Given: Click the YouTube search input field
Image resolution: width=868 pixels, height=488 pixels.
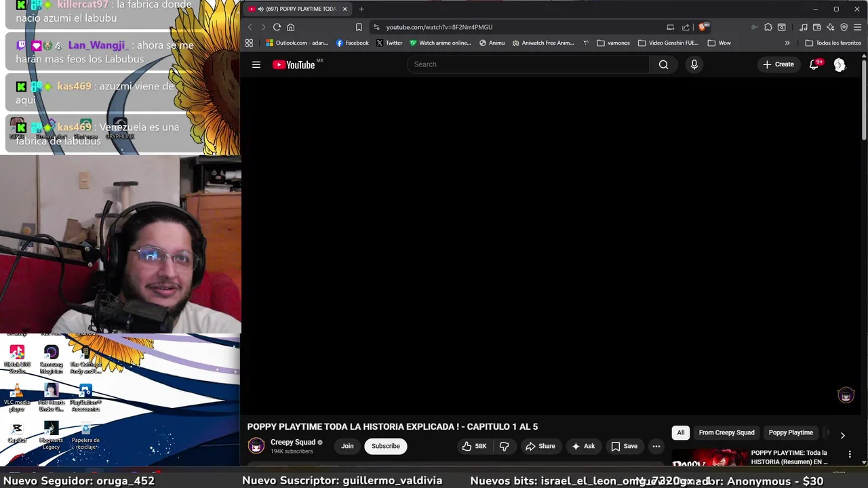Looking at the screenshot, I should click(x=528, y=64).
